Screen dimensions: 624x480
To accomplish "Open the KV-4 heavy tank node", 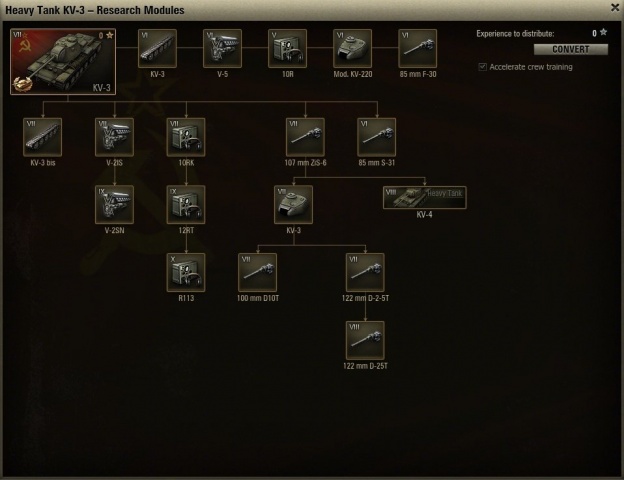I will [x=425, y=197].
